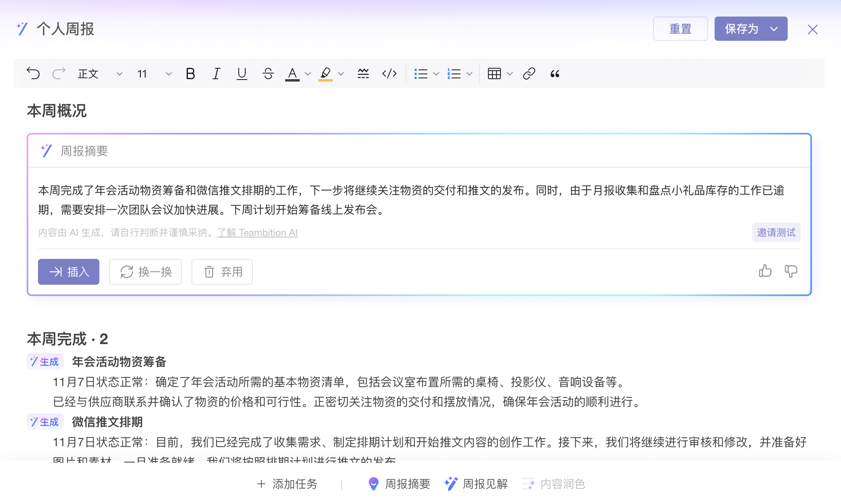Viewport: 841px width, 504px height.
Task: Toggle bold formatting
Action: click(190, 73)
